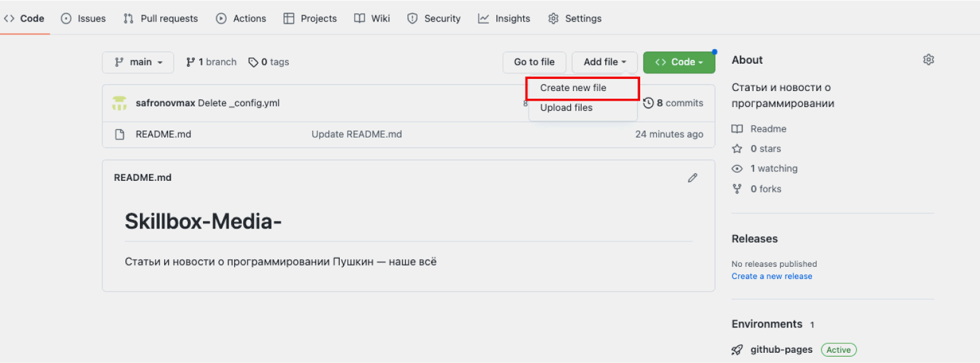Click the fork icon in About
Viewport: 980px width, 363px height.
point(737,189)
